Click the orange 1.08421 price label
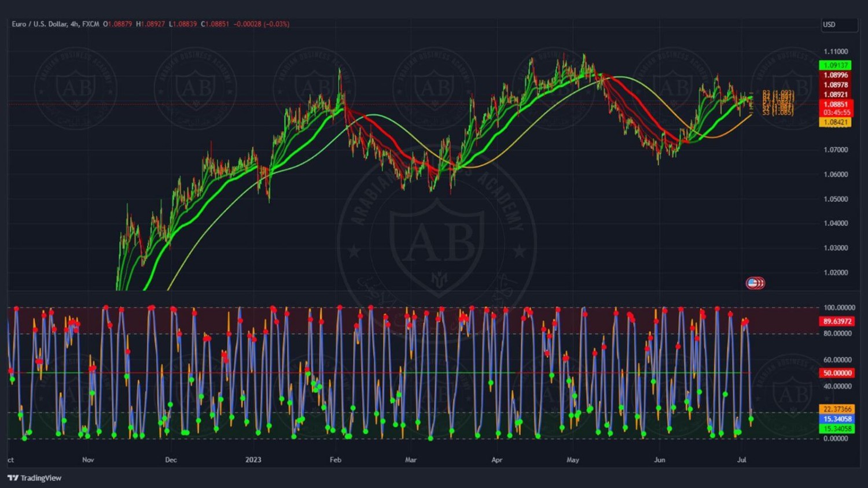The width and height of the screenshot is (868, 488). 836,123
